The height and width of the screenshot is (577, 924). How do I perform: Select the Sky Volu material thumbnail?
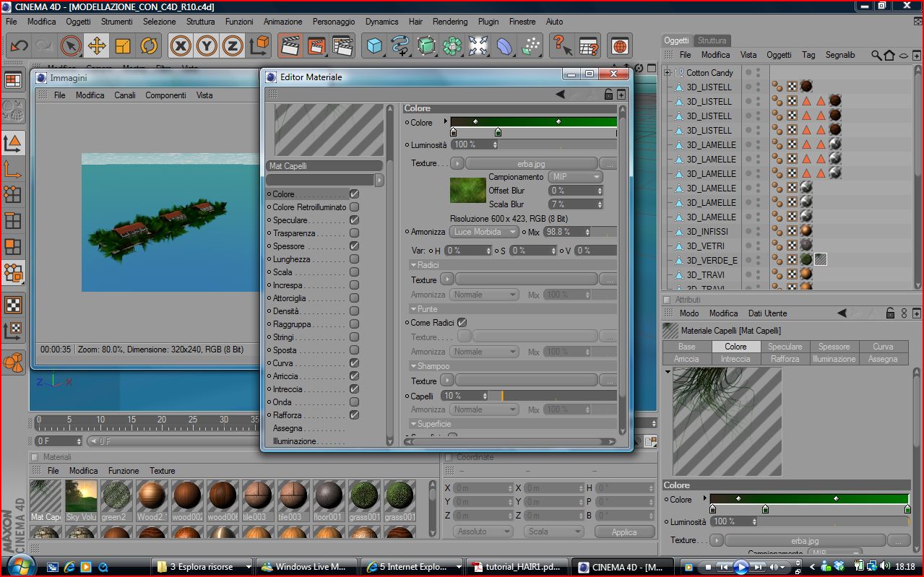81,500
